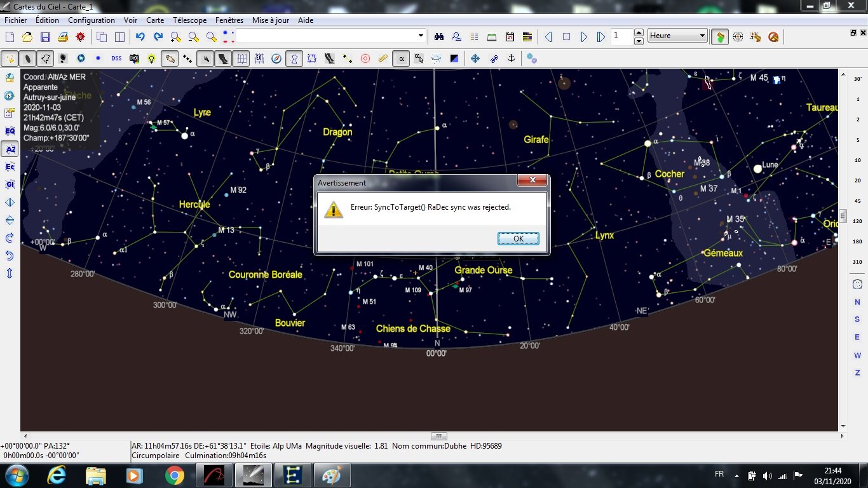Switch to Gl galactic coordinates

[x=10, y=185]
